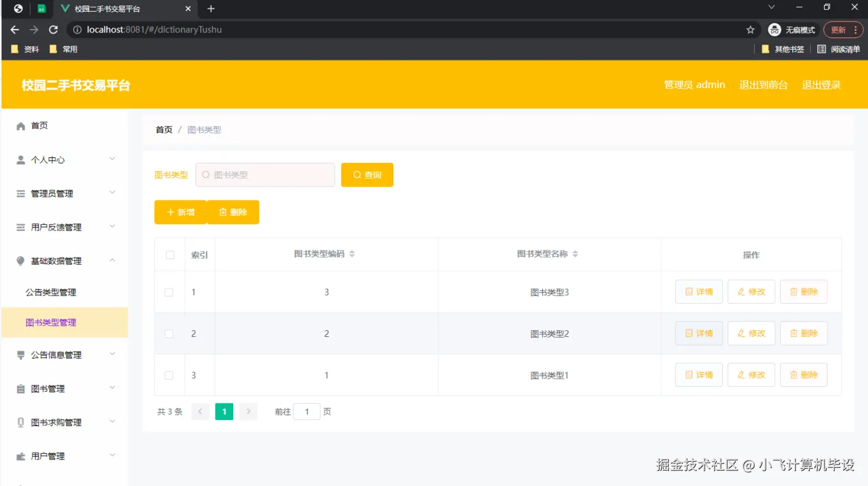The height and width of the screenshot is (486, 868).
Task: Click the browser address bar URL
Action: pos(155,30)
